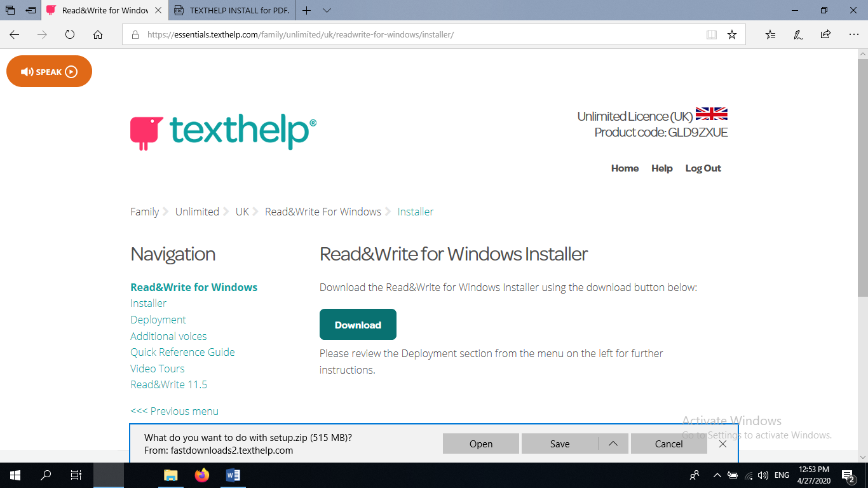This screenshot has width=868, height=488.
Task: Expand the tab preview chevron
Action: 327,10
